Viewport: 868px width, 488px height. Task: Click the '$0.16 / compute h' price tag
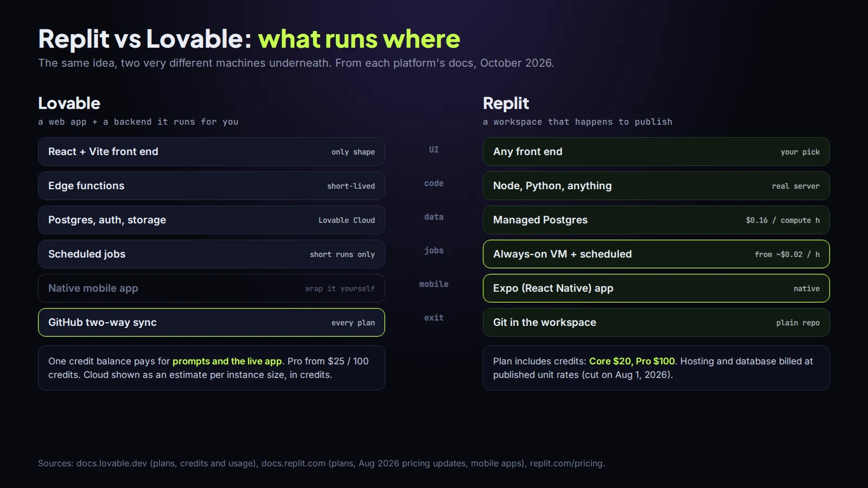(783, 220)
